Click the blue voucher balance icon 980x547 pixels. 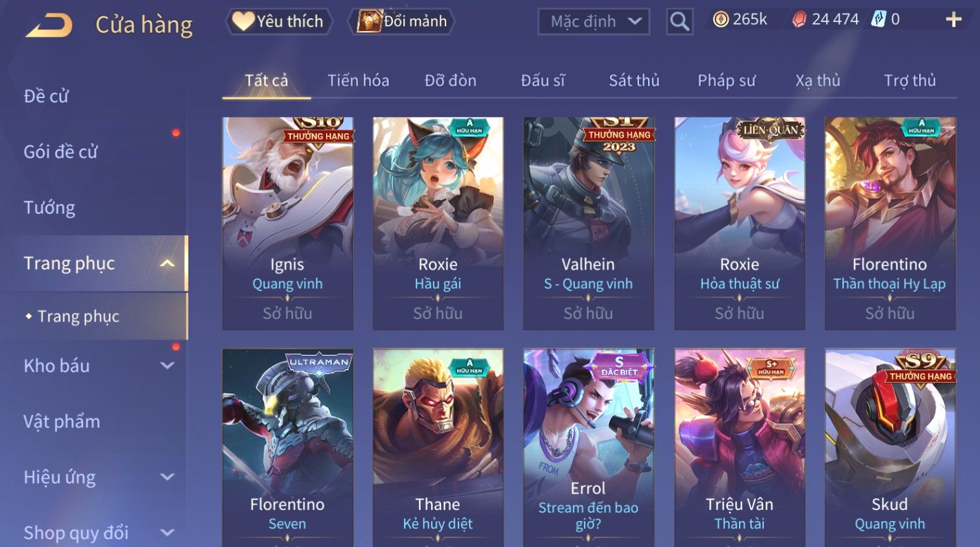coord(879,19)
